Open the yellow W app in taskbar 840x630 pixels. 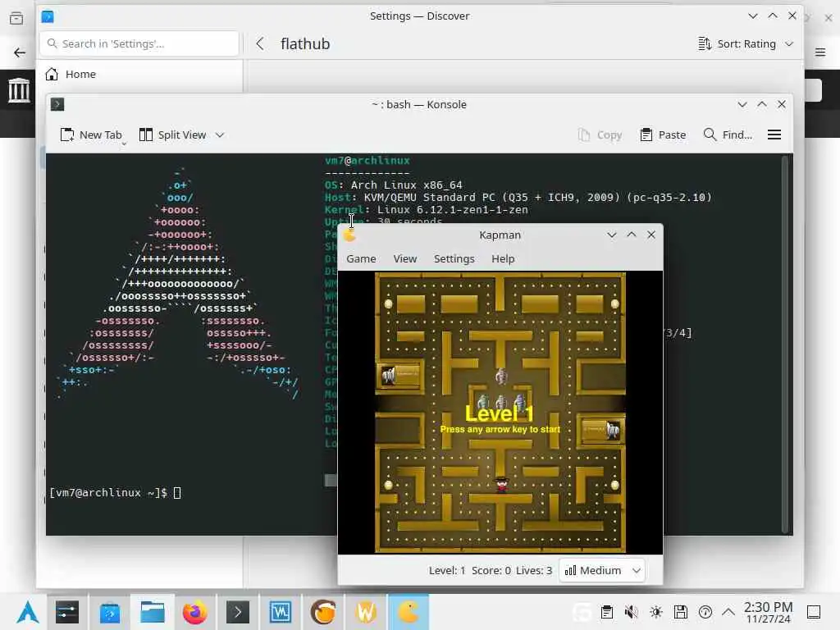coord(366,612)
